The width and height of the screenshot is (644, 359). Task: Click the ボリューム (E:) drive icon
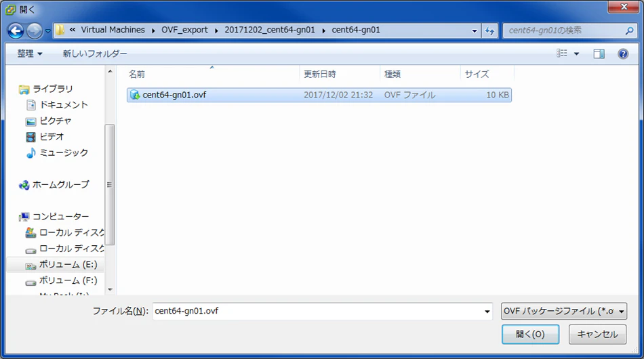pyautogui.click(x=31, y=266)
